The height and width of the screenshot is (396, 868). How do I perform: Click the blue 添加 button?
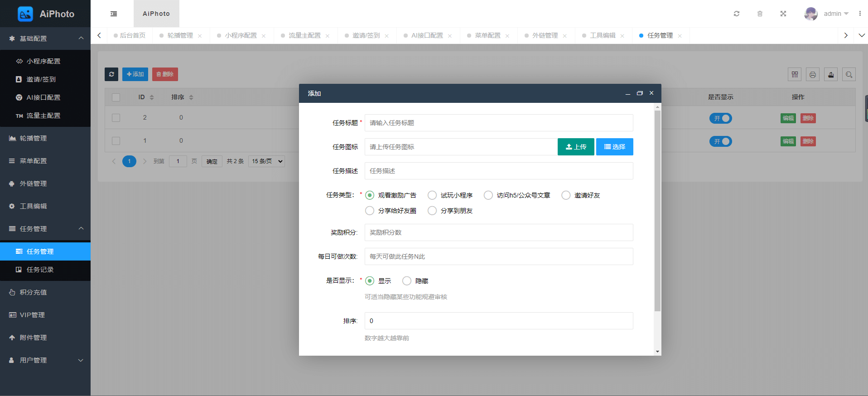click(x=135, y=74)
